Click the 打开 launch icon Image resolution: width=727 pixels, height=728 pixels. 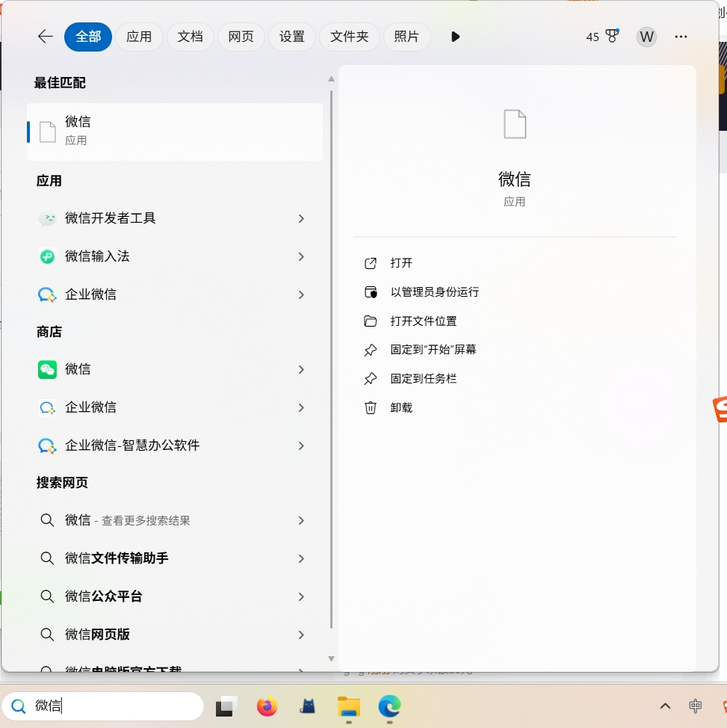coord(371,263)
